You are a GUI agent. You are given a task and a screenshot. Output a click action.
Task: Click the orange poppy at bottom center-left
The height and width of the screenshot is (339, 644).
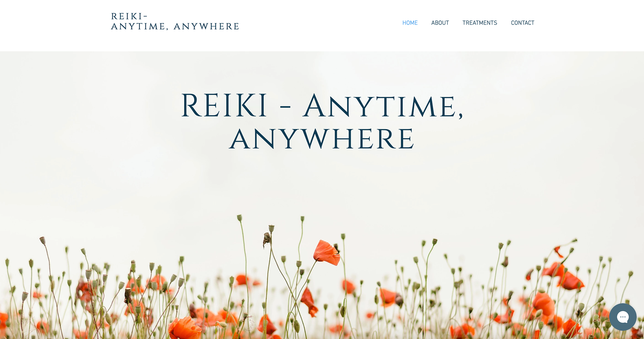pos(184,328)
